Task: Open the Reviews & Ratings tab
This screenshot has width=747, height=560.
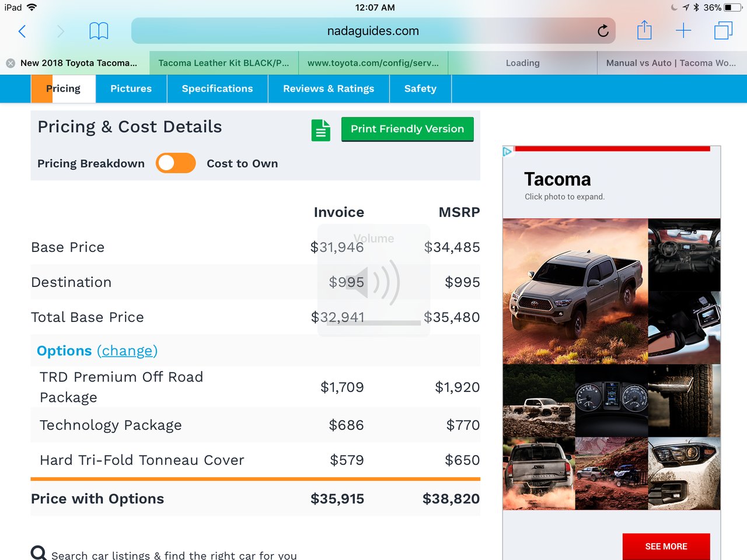Action: tap(329, 89)
